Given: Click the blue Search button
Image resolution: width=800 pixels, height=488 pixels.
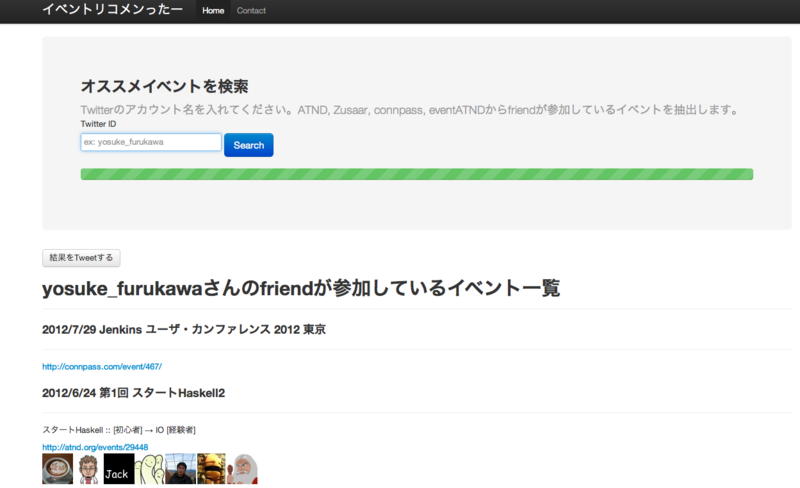Looking at the screenshot, I should pos(248,145).
